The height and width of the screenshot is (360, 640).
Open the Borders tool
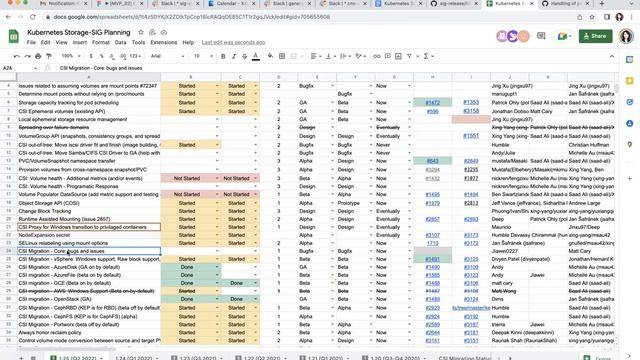[x=282, y=56]
